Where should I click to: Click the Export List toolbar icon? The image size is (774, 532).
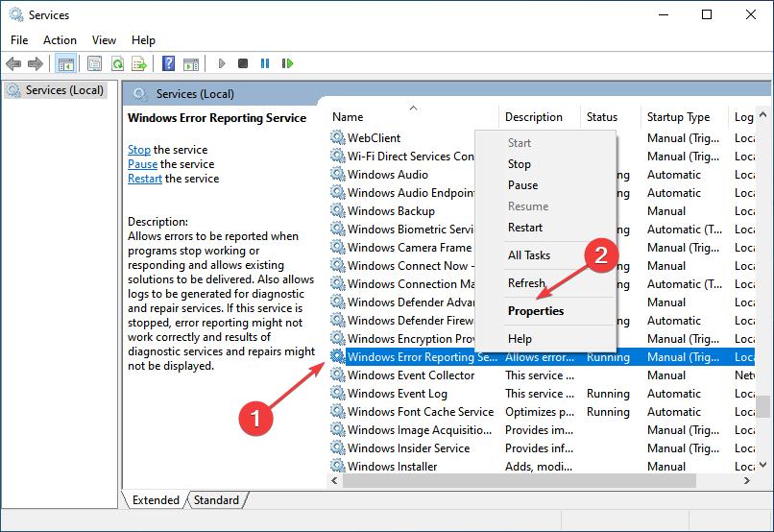click(x=138, y=63)
